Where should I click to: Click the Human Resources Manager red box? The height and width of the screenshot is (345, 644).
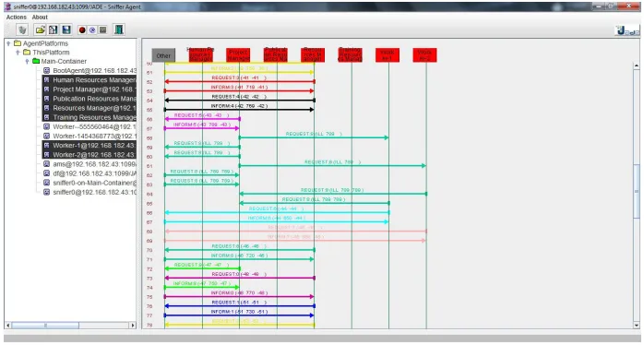click(x=201, y=55)
